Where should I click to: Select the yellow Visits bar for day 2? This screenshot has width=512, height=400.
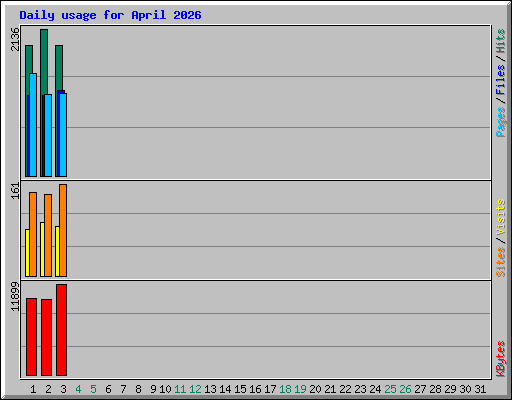(42, 249)
